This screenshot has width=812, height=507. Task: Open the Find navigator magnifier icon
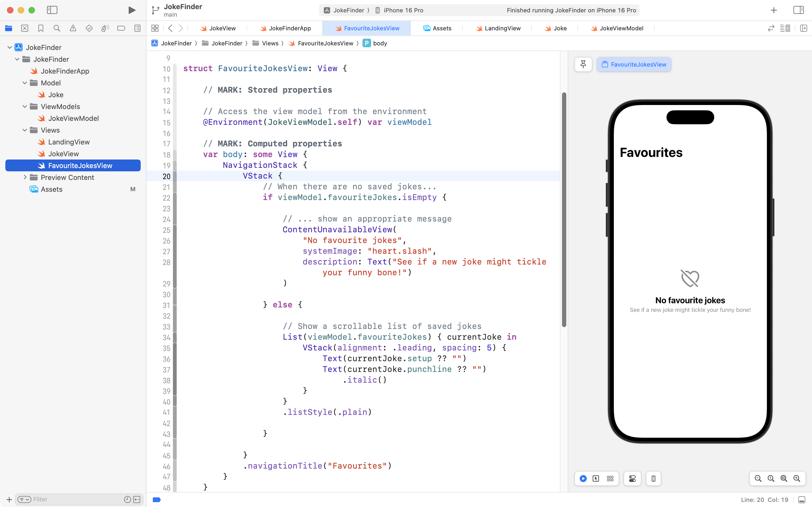[x=57, y=28]
